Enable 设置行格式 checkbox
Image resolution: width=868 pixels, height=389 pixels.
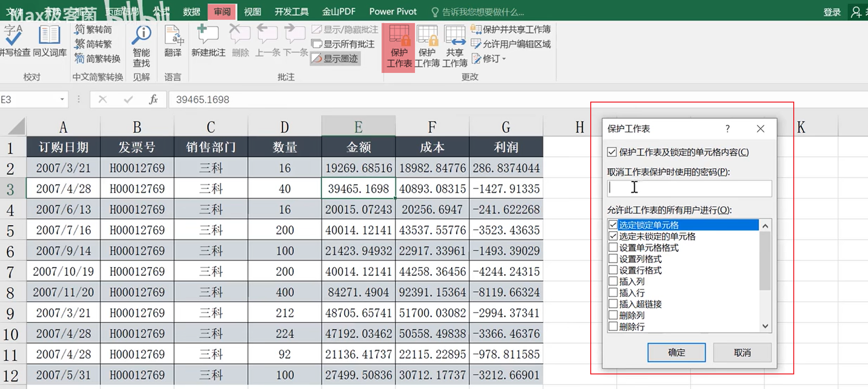coord(613,270)
